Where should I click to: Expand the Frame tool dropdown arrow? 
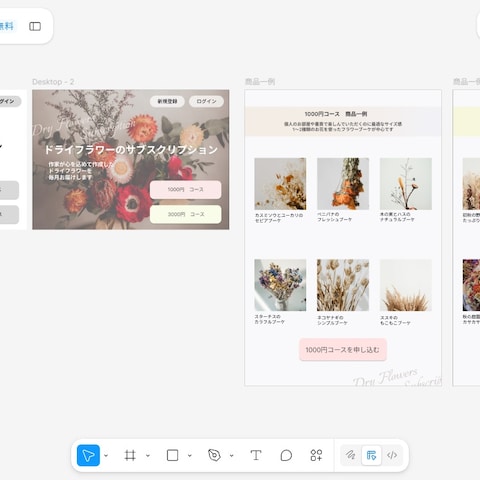click(148, 455)
